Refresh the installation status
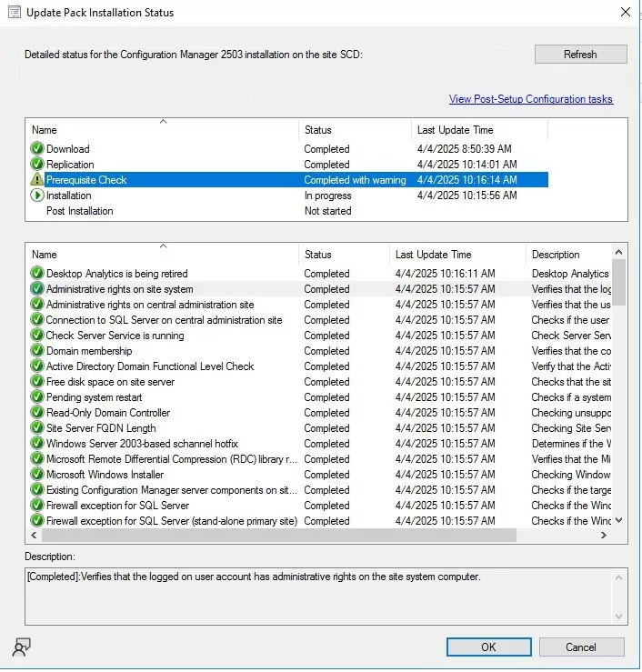 click(x=580, y=55)
